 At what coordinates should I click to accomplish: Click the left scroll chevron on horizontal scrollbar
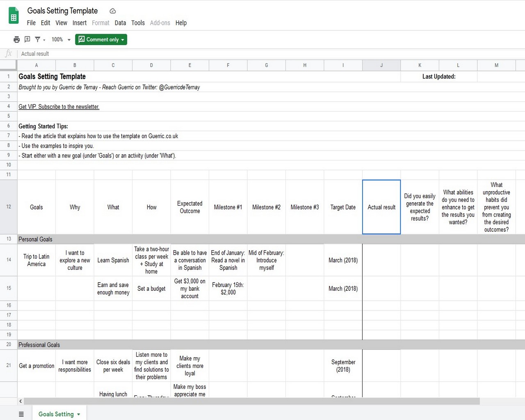coord(20,401)
